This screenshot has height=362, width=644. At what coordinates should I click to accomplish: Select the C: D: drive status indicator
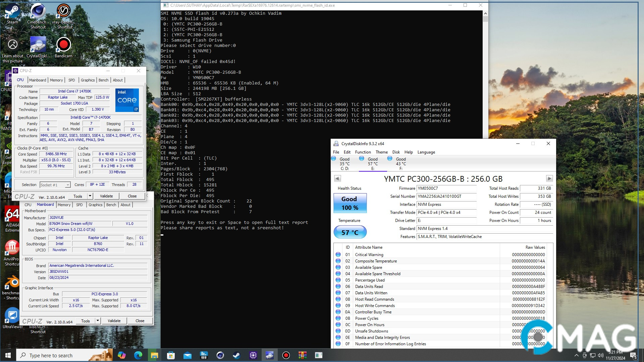(x=344, y=164)
